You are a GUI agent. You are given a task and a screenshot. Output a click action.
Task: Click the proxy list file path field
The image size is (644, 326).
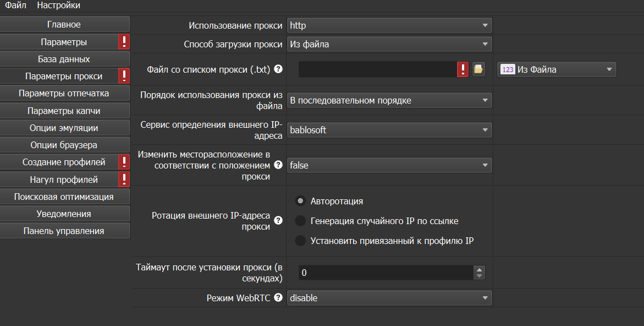coord(378,69)
